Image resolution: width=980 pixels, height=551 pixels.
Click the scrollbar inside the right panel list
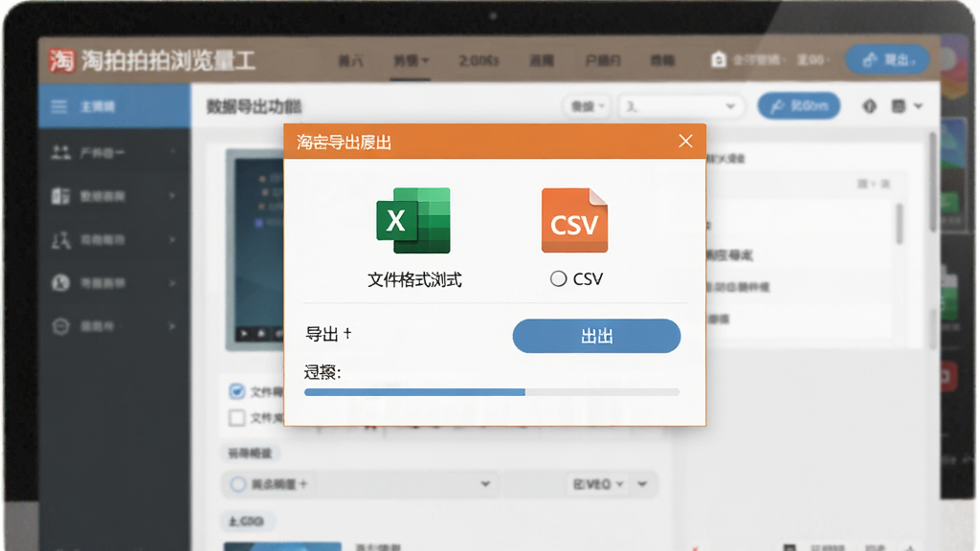900,223
